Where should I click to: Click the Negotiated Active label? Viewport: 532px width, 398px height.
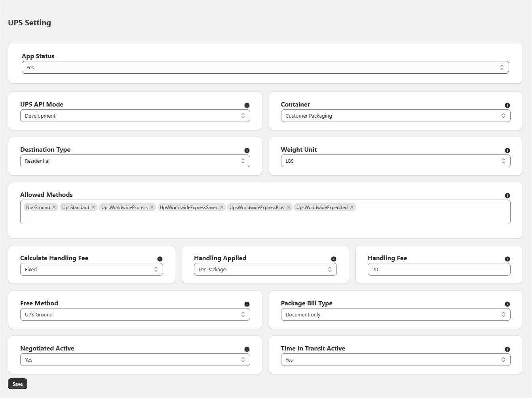pyautogui.click(x=47, y=348)
